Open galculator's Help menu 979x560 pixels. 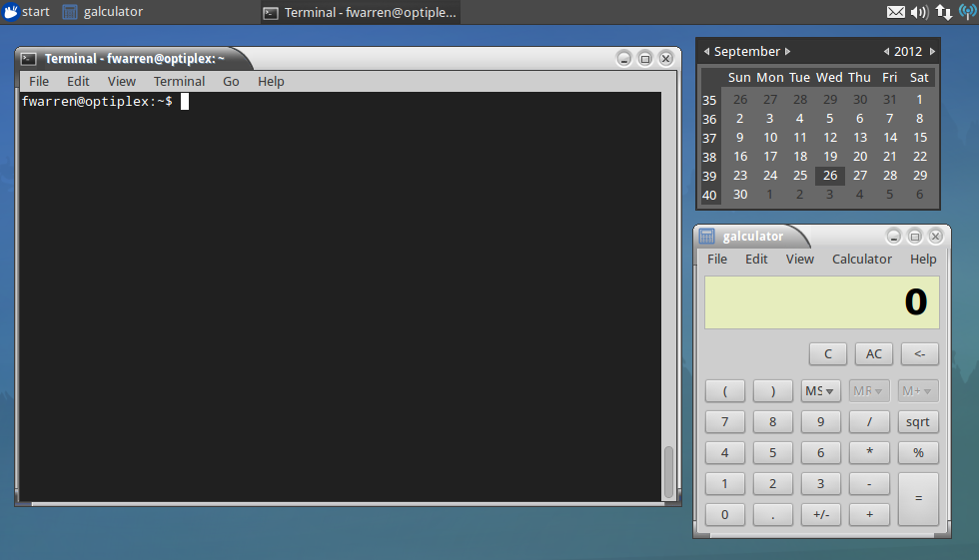pos(923,259)
